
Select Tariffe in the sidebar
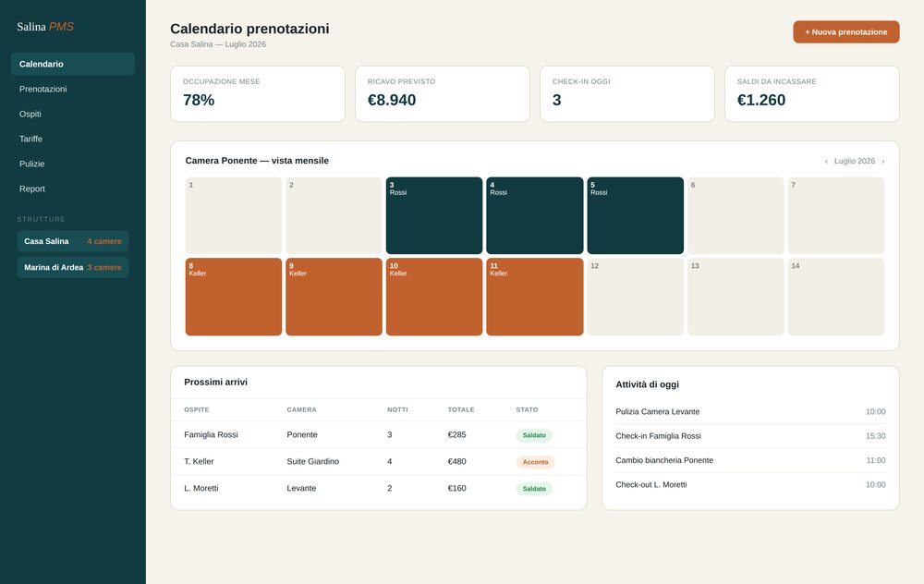coord(72,139)
